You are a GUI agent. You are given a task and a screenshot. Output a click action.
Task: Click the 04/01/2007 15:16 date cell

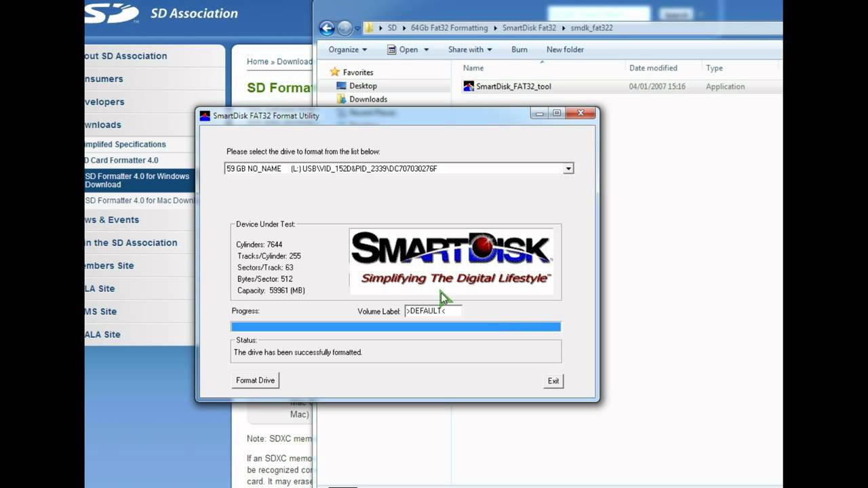coord(657,87)
